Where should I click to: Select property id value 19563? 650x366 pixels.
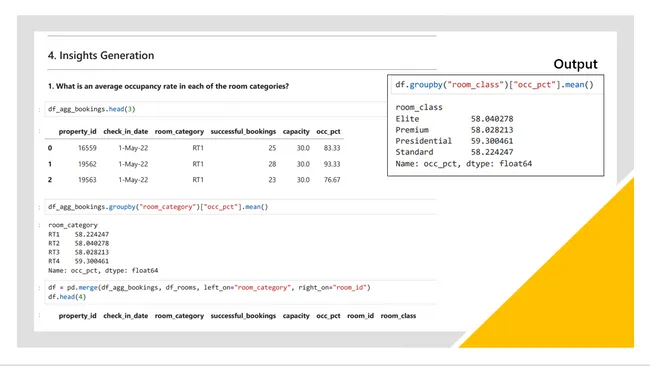(87, 180)
